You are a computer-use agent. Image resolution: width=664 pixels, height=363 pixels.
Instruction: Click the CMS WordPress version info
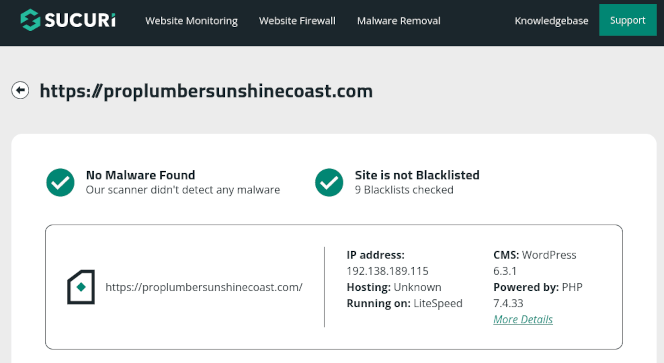click(535, 263)
